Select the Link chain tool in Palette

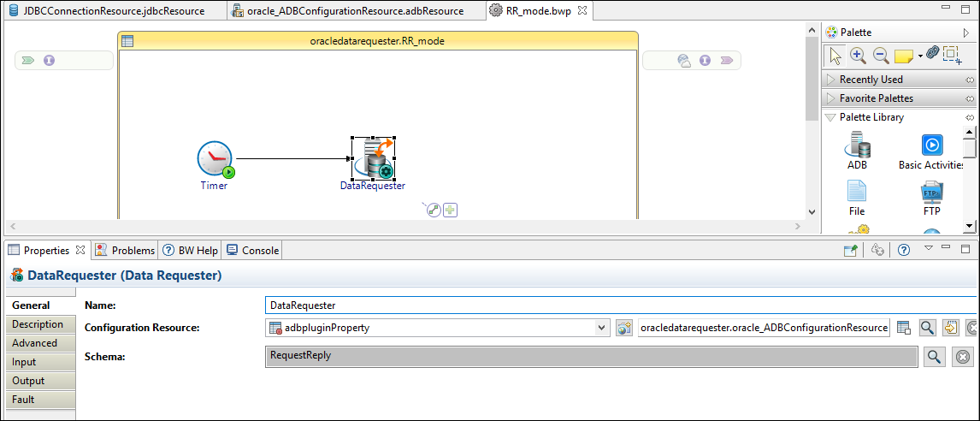(932, 53)
